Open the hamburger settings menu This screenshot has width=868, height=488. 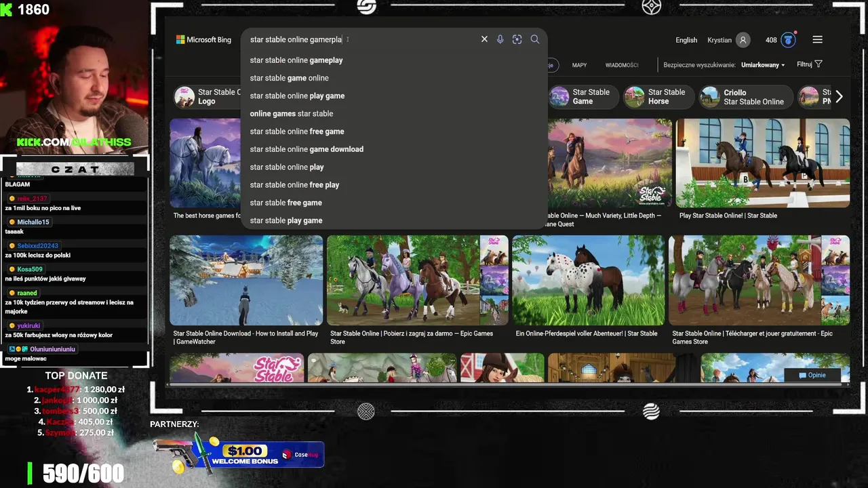pos(817,40)
